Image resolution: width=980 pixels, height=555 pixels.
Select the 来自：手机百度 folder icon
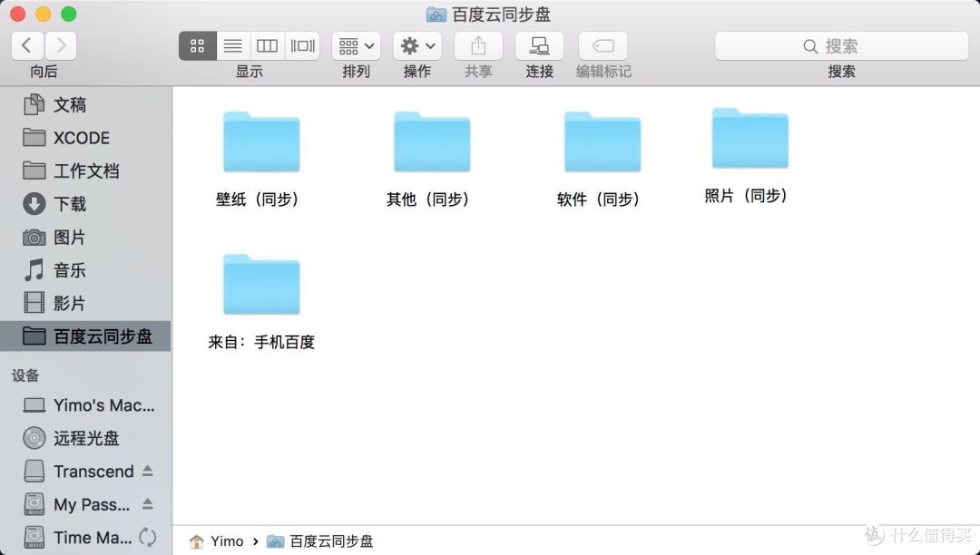coord(261,284)
